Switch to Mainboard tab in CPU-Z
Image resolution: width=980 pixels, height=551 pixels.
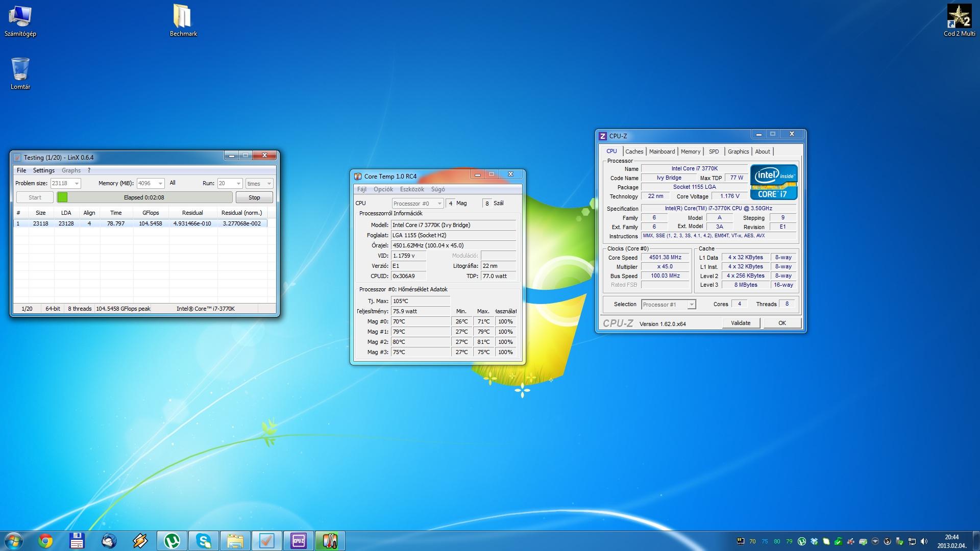click(x=662, y=152)
